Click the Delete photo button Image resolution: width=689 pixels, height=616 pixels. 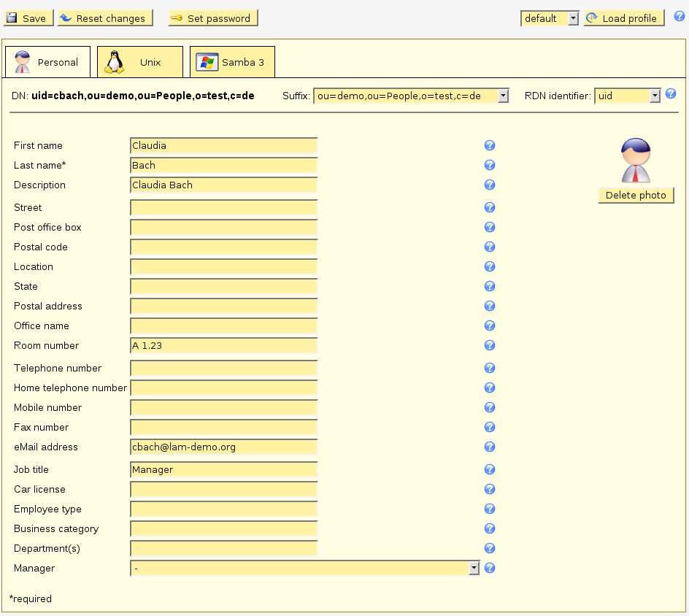636,196
